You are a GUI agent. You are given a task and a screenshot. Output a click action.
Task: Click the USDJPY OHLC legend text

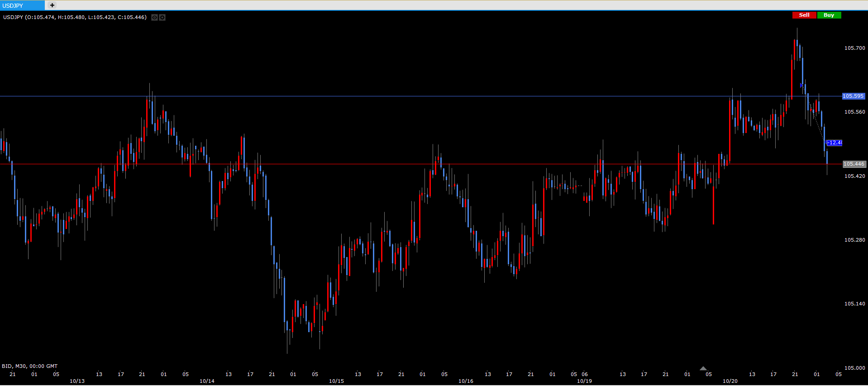click(75, 17)
